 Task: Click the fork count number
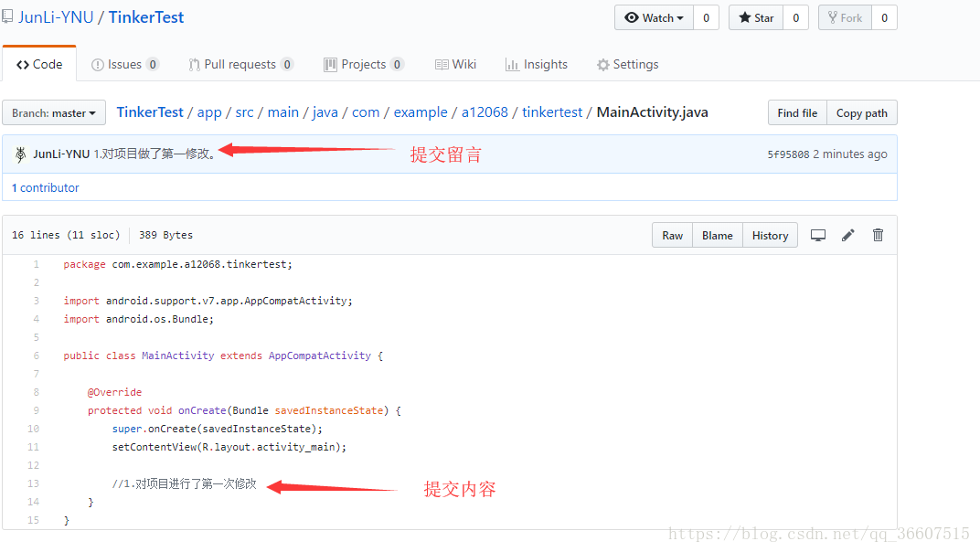[884, 17]
